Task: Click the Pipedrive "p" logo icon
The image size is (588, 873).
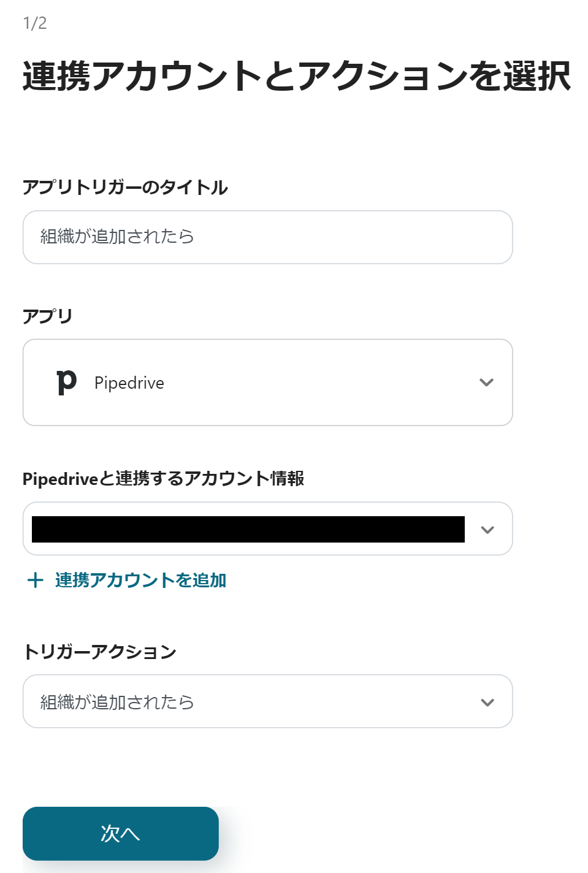Action: point(66,383)
